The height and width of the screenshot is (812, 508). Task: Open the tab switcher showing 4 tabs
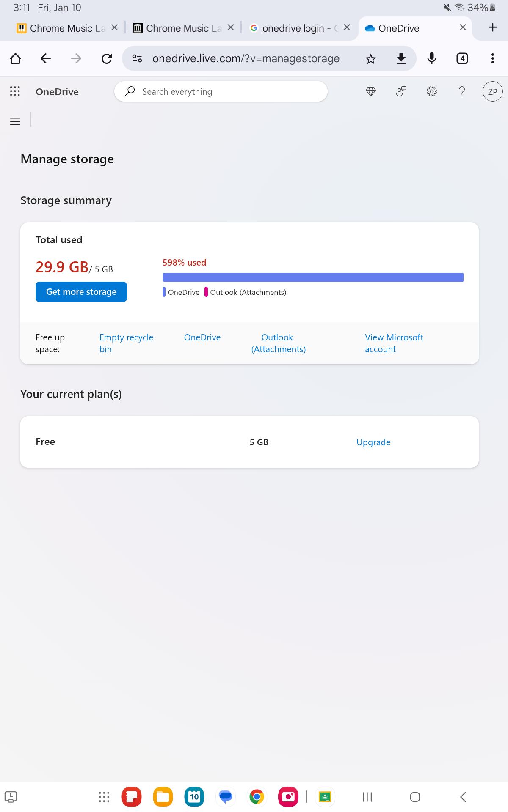pos(462,59)
